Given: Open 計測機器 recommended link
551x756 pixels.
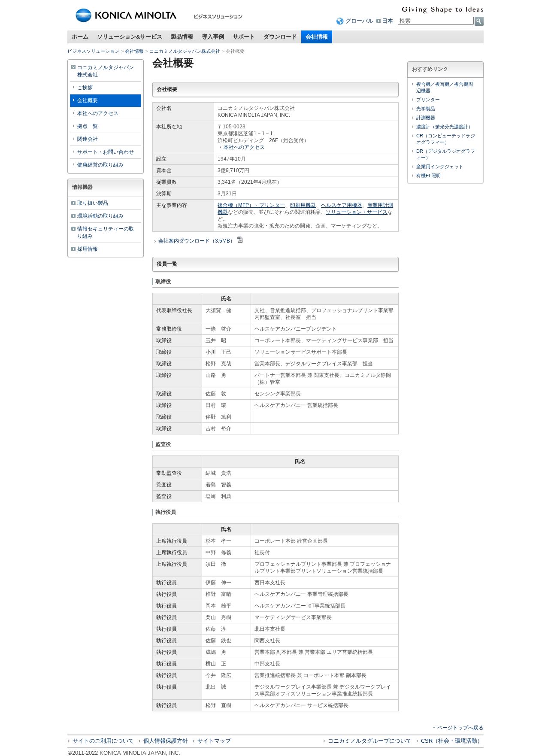Looking at the screenshot, I should [x=426, y=118].
